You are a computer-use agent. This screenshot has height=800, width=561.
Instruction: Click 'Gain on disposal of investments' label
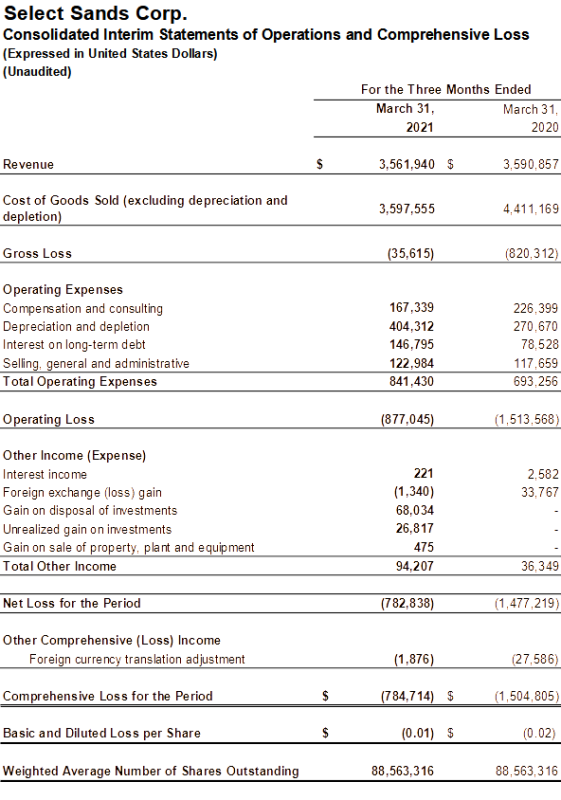point(90,511)
